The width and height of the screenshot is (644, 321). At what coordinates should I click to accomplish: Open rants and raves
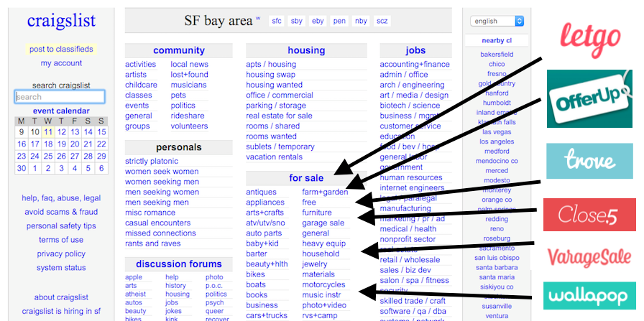[153, 243]
